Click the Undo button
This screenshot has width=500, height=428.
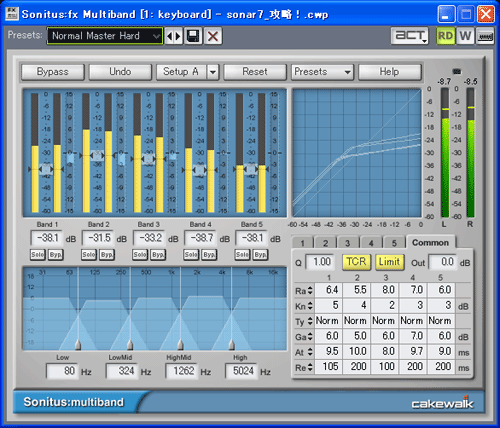(120, 72)
